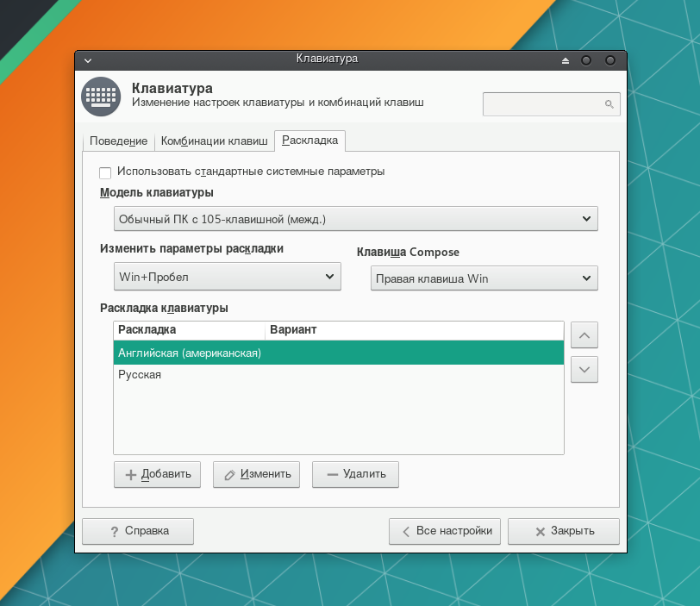This screenshot has height=606, width=700.
Task: Move the selected layout up with the up arrow
Action: [584, 335]
